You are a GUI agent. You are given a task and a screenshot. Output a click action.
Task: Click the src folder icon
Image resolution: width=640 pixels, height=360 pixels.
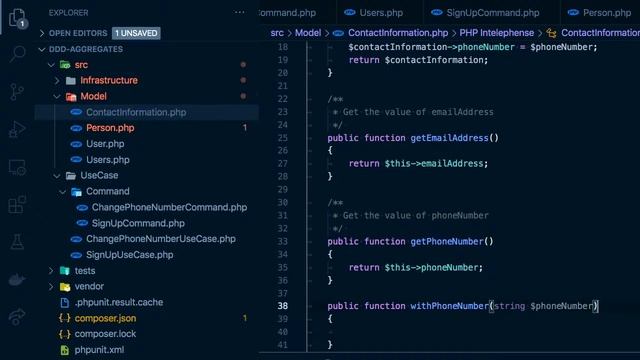pyautogui.click(x=65, y=64)
